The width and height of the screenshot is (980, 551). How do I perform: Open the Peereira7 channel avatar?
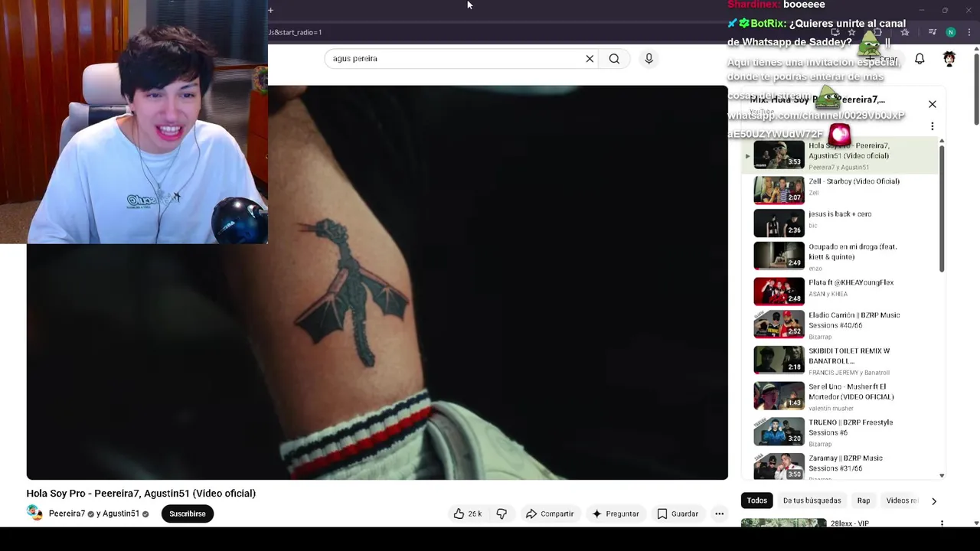point(34,513)
